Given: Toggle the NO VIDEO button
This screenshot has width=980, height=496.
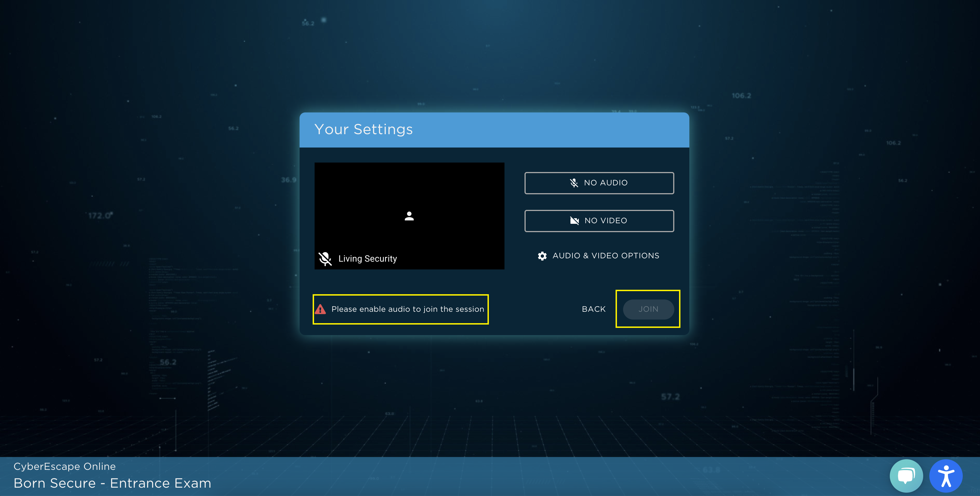Looking at the screenshot, I should pos(599,221).
